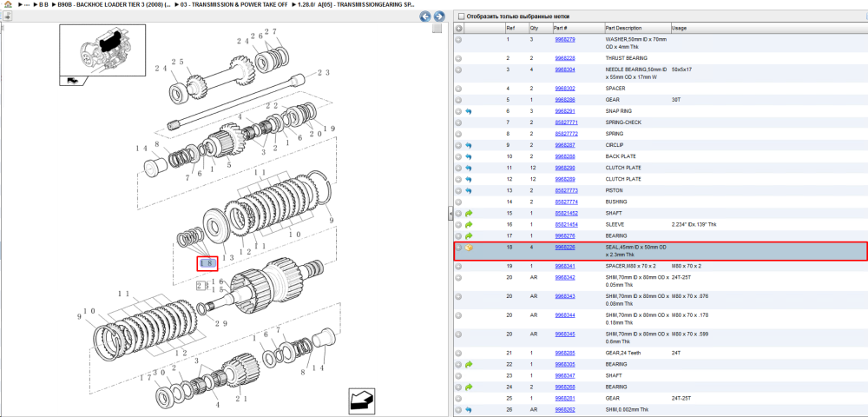Open 1.28.0 Transmission Gearing breadcrumb
Image resolution: width=868 pixels, height=417 pixels.
point(354,4)
